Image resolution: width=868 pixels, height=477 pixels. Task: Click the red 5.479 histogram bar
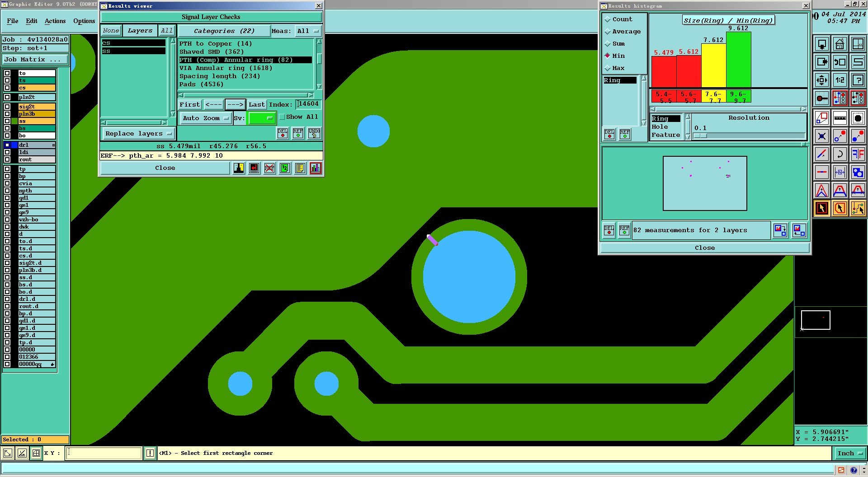point(664,72)
